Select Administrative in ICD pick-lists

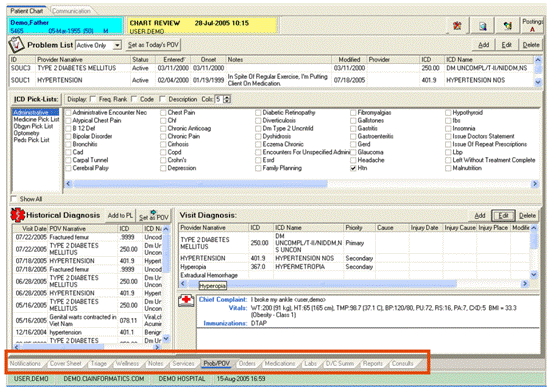point(35,113)
